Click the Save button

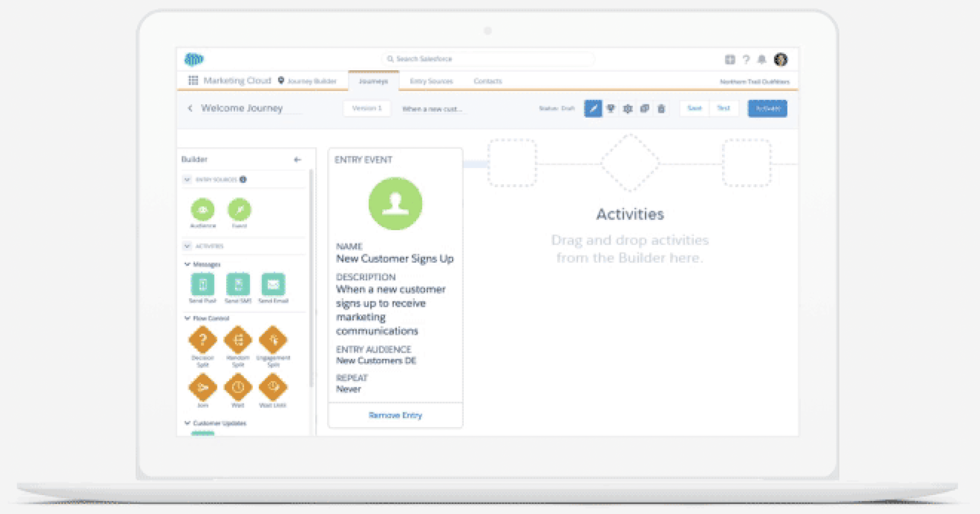(x=695, y=108)
